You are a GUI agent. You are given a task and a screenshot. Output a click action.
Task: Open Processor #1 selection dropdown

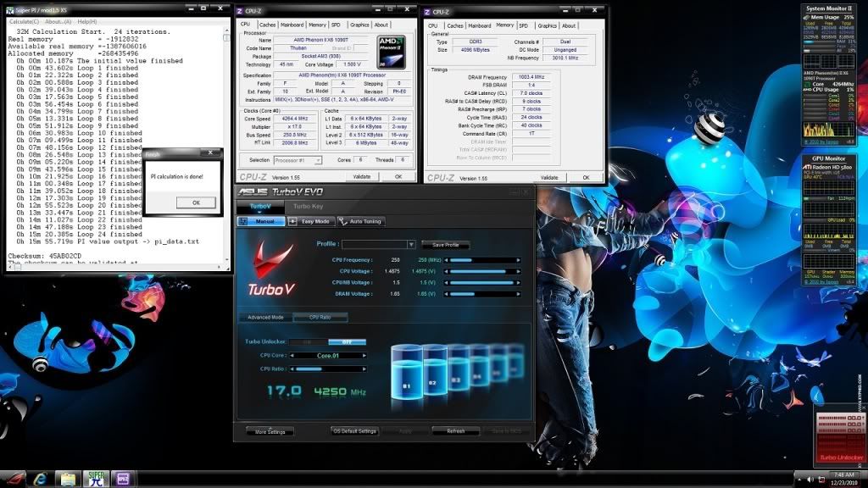tap(298, 160)
